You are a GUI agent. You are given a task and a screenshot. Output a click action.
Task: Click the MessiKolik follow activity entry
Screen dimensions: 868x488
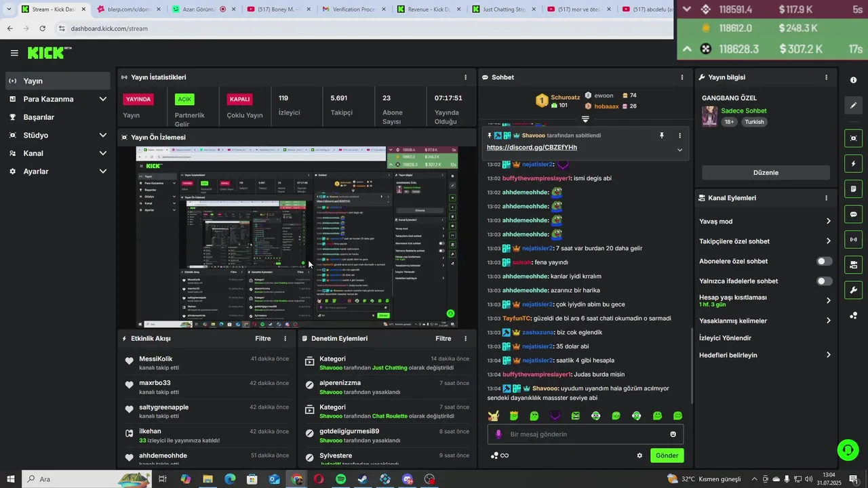[208, 363]
